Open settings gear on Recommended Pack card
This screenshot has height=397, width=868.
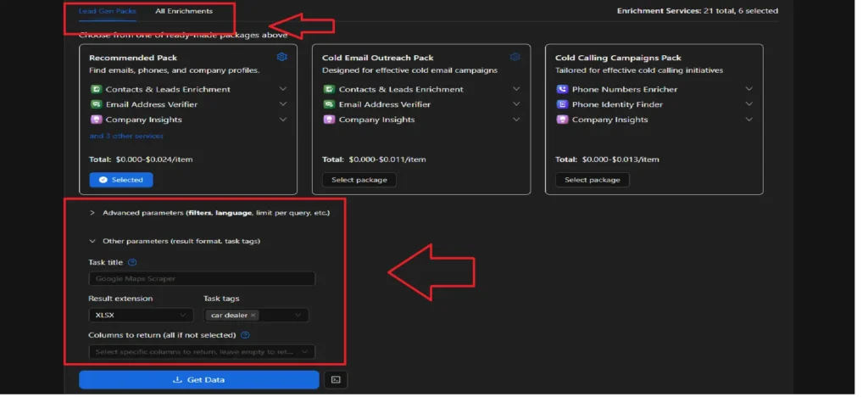click(x=281, y=57)
